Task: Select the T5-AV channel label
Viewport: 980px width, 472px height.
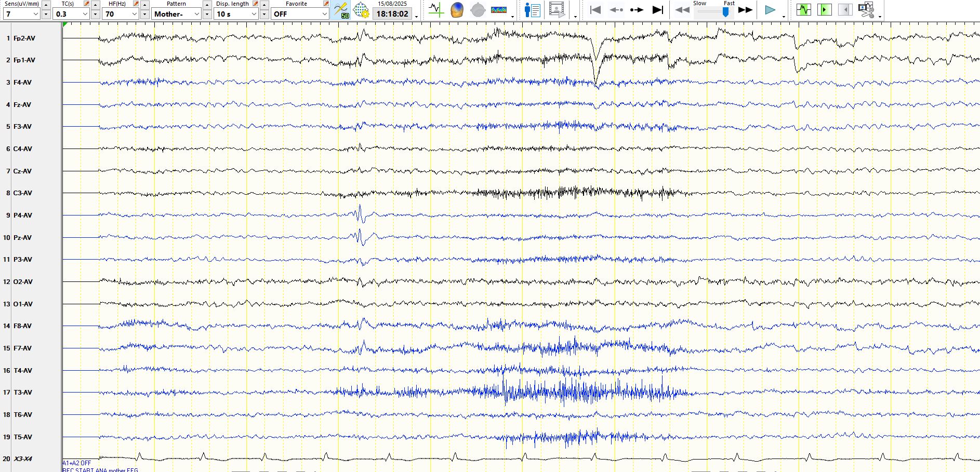Action: pos(22,437)
